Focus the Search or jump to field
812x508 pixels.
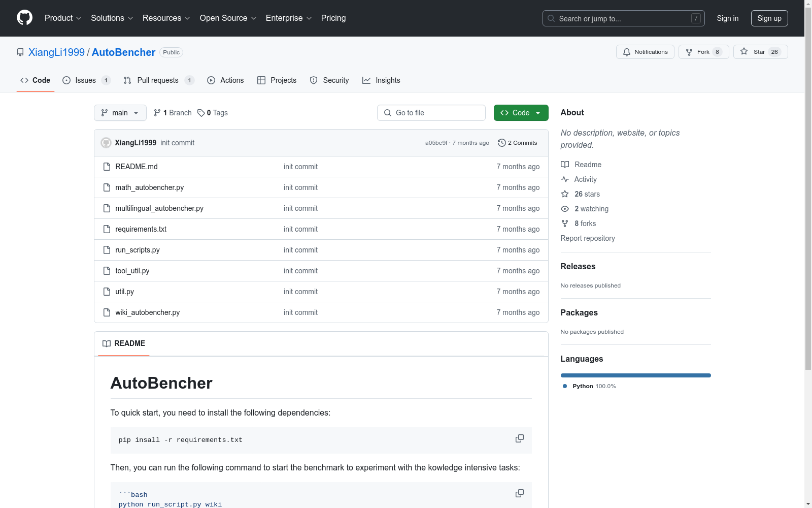coord(624,18)
